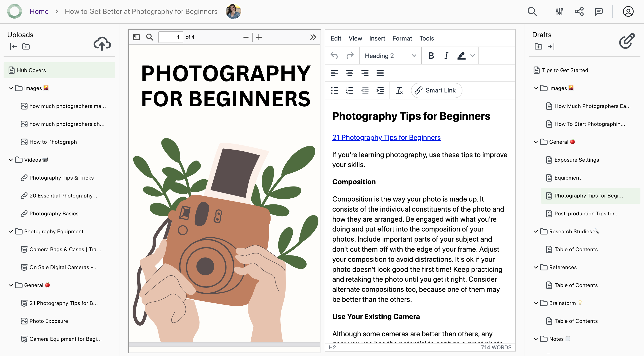Screen dimensions: 644x356
Task: Collapse the Drafts panel with arrow icon
Action: pyautogui.click(x=551, y=47)
